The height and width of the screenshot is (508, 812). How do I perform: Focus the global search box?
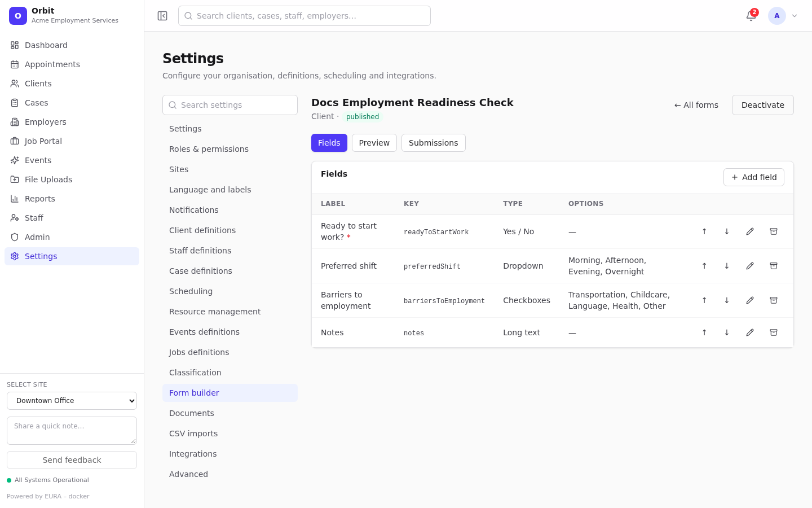click(304, 16)
